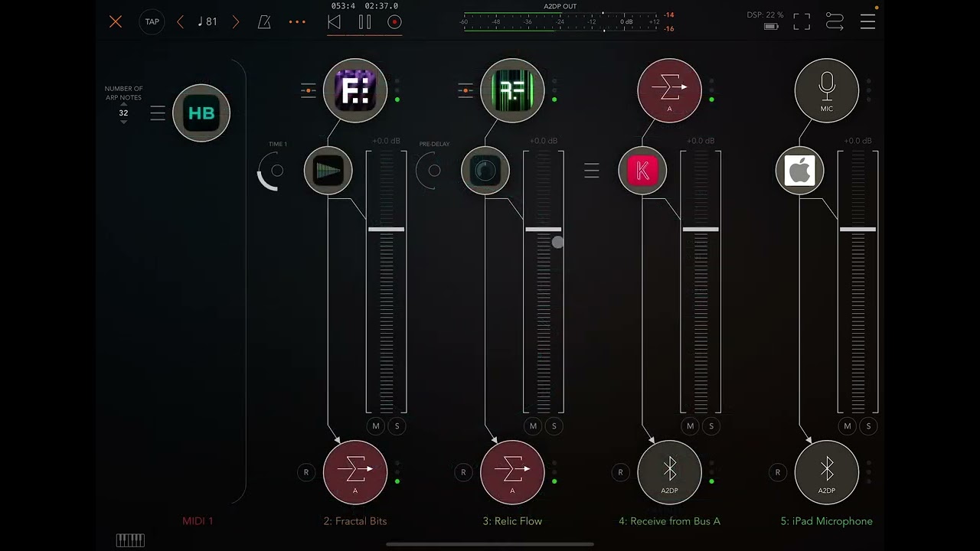Show the on-screen keyboard icon

click(x=130, y=540)
